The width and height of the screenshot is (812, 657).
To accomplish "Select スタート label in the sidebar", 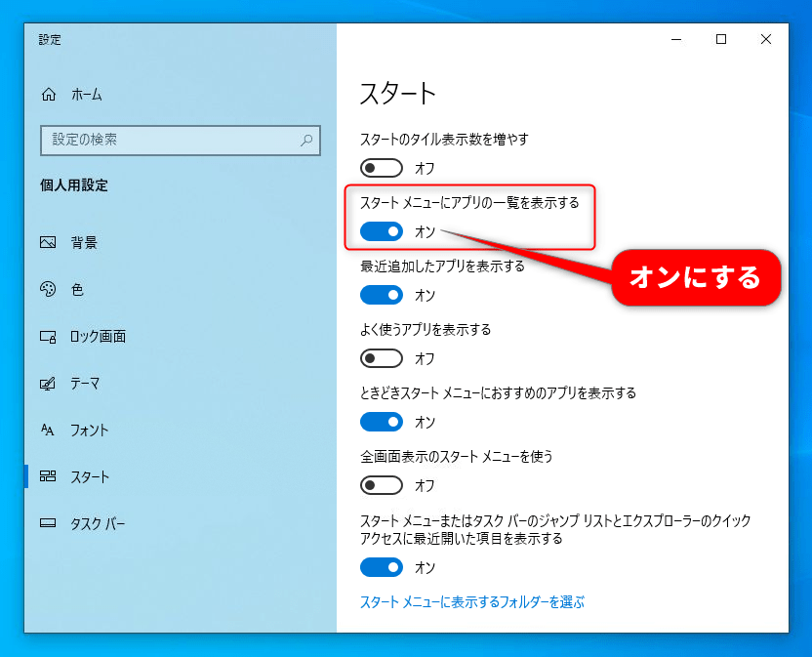I will tap(90, 476).
